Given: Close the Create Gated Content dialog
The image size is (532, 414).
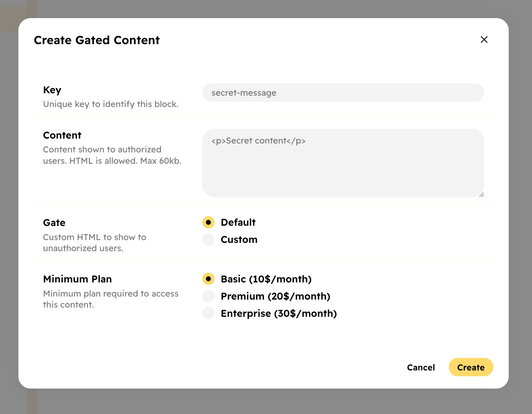Looking at the screenshot, I should point(484,40).
